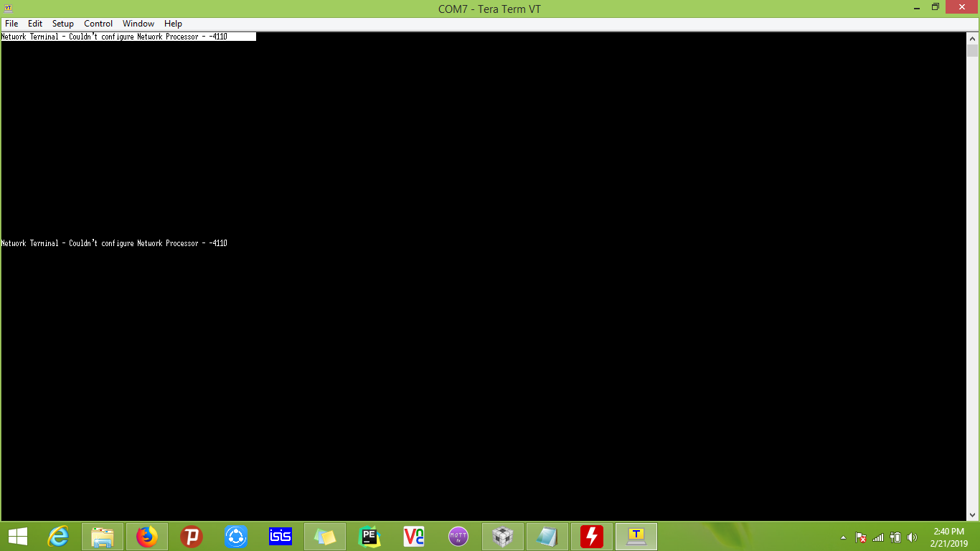Show hidden system tray icons
The height and width of the screenshot is (551, 980).
843,537
